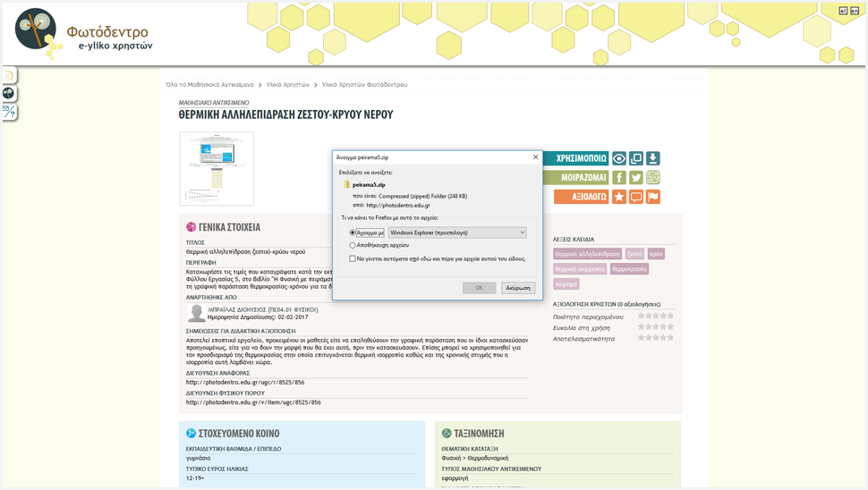868x490 pixels.
Task: Select the 'Άνοιγμα με' radio button
Action: click(x=353, y=232)
